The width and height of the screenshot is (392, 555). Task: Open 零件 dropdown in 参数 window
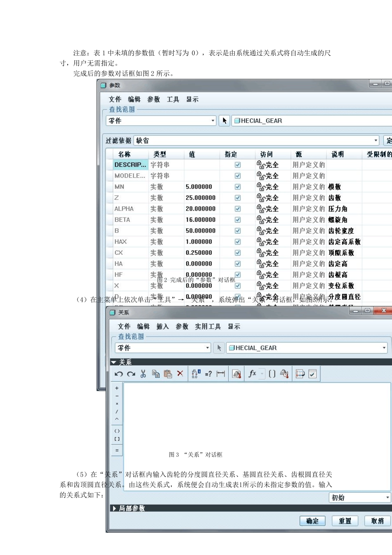tap(213, 121)
